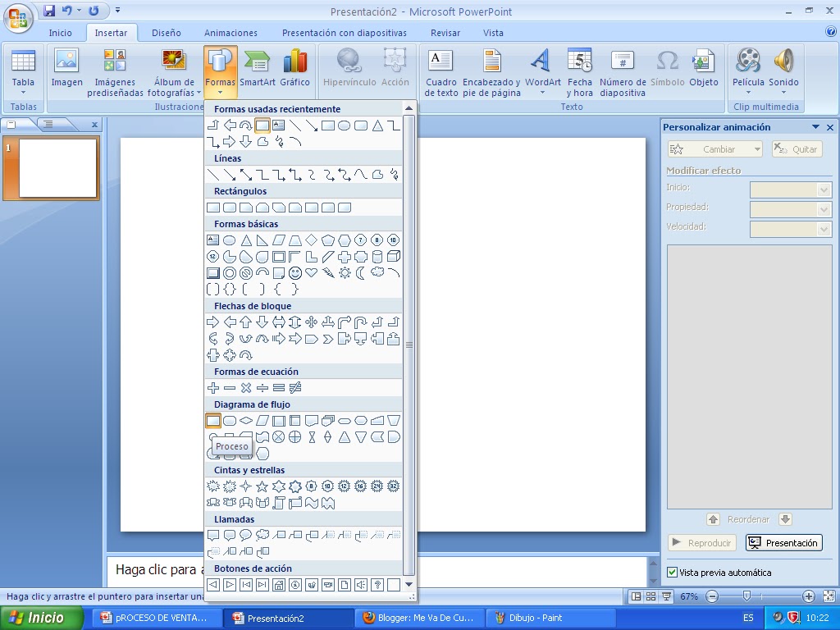This screenshot has width=840, height=630.
Task: Open the WordArt gallery
Action: click(x=542, y=72)
